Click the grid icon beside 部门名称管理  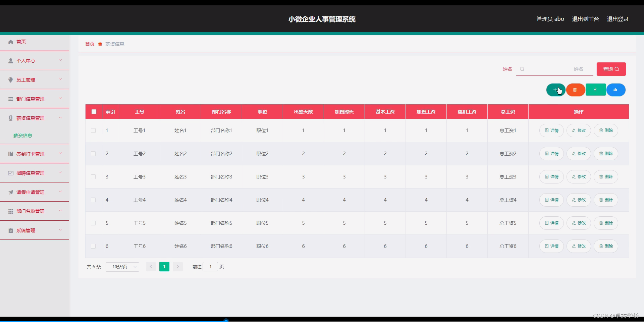[x=10, y=211]
